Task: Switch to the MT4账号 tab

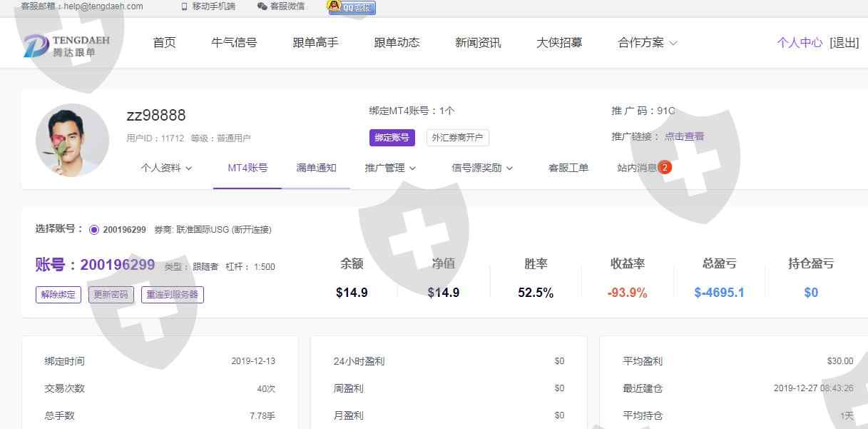Action: [x=247, y=168]
